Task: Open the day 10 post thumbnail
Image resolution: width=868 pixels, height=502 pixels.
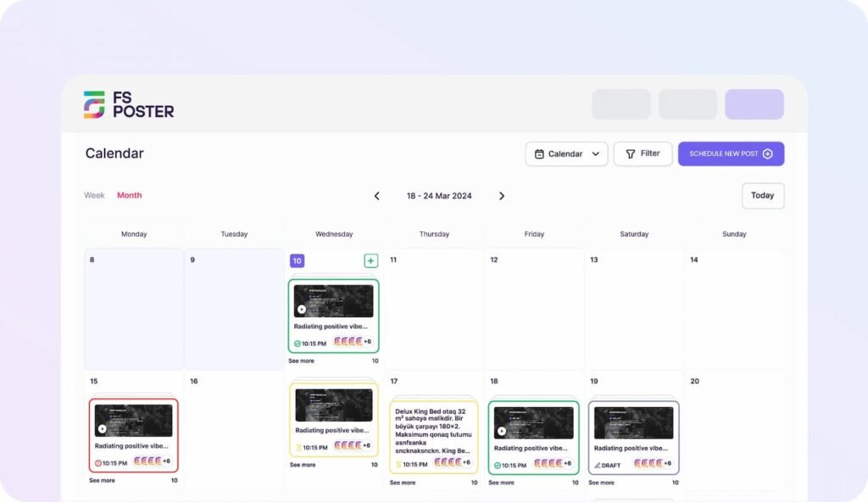Action: point(333,301)
